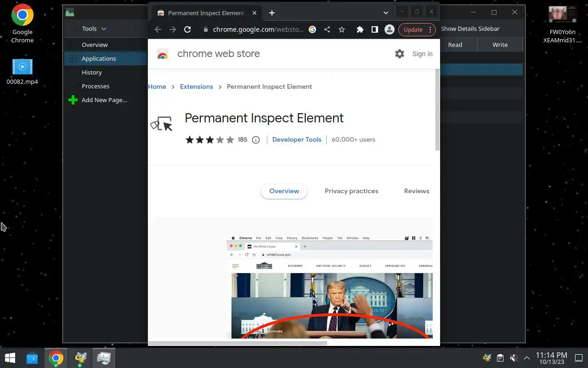
Task: Click the Chrome page vertical scrollbar
Action: click(438, 110)
